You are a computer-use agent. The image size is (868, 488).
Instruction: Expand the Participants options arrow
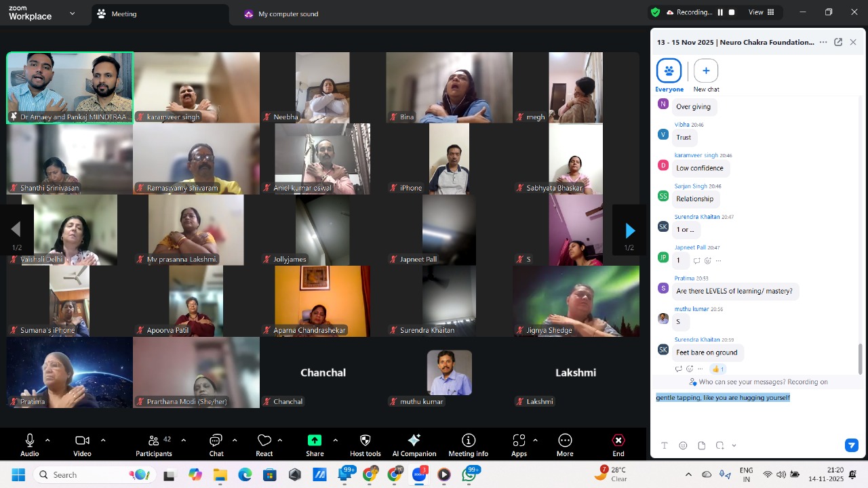coord(183,441)
